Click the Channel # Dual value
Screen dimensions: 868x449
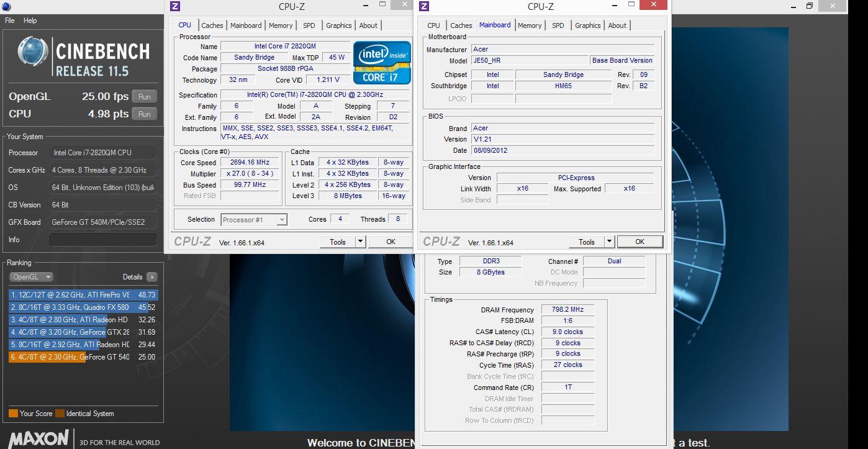click(614, 261)
